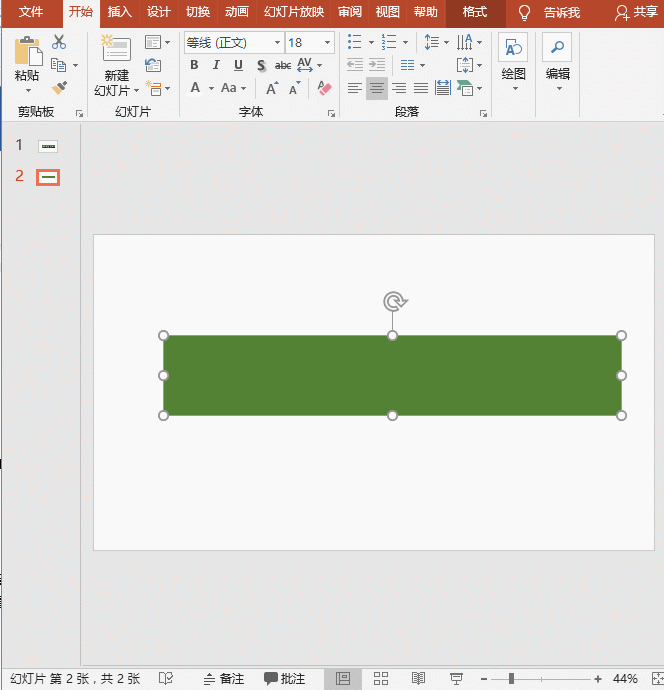The width and height of the screenshot is (664, 690).
Task: Toggle Bold formatting
Action: click(x=195, y=66)
